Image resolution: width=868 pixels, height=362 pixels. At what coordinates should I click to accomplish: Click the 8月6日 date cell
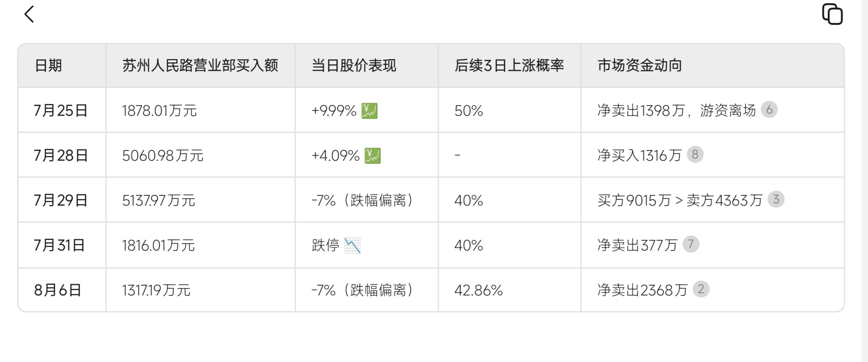click(62, 290)
